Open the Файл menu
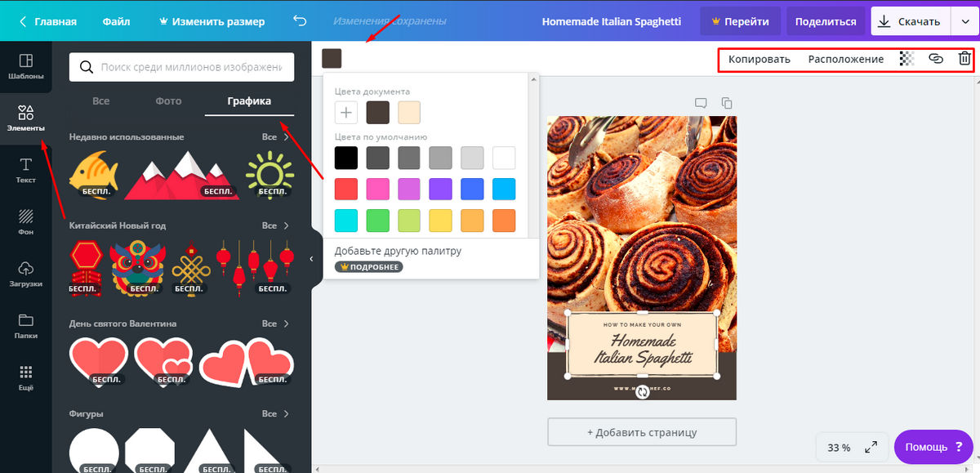Image resolution: width=980 pixels, height=473 pixels. [116, 22]
